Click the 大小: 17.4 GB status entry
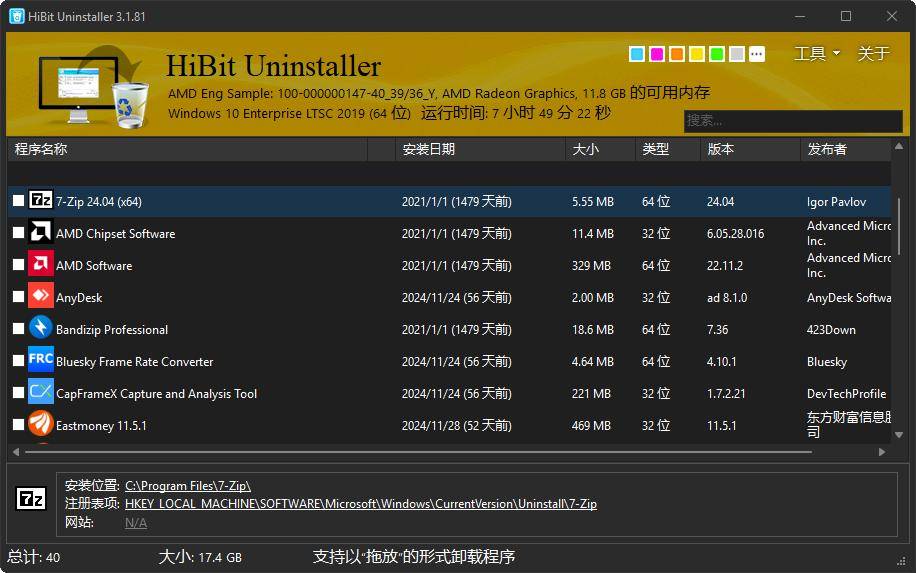This screenshot has height=573, width=916. pyautogui.click(x=200, y=557)
